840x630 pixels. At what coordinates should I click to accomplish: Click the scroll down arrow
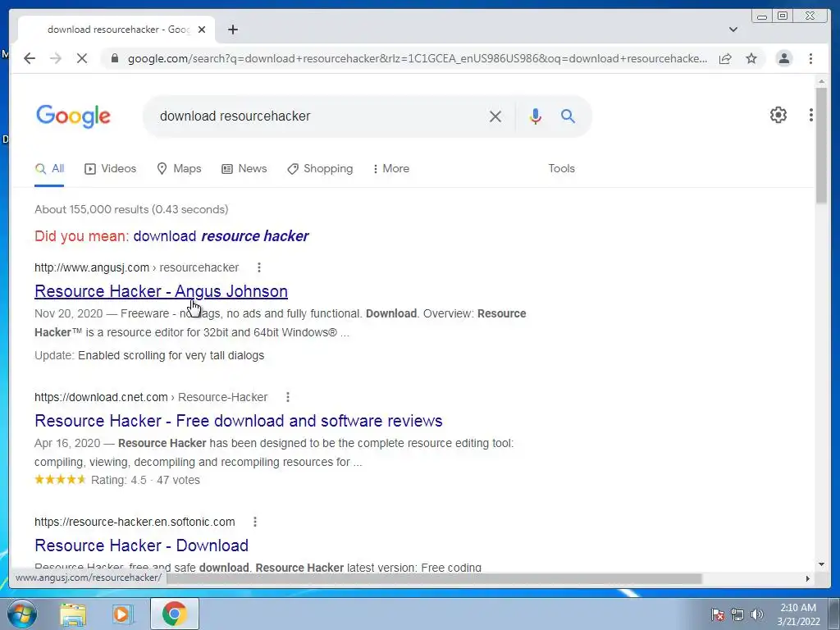821,564
